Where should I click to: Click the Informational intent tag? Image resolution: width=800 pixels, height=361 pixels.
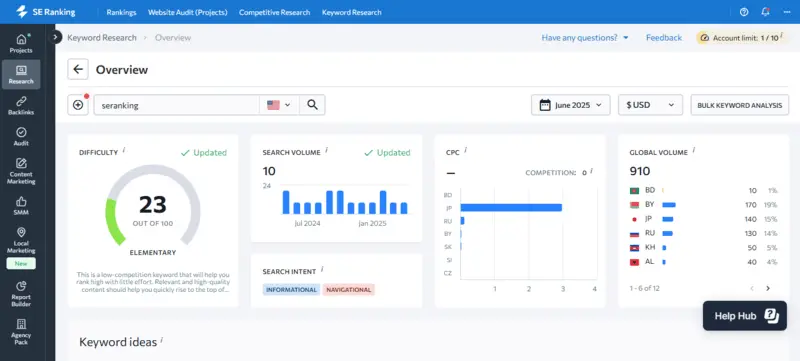coord(291,290)
